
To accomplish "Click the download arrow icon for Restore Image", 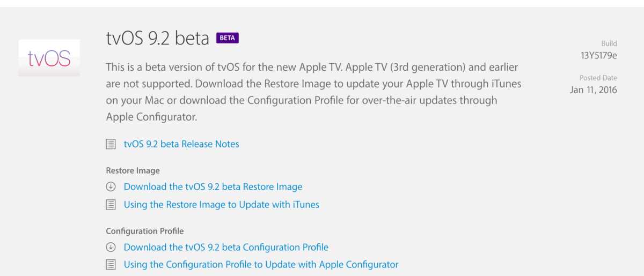I will pos(111,187).
